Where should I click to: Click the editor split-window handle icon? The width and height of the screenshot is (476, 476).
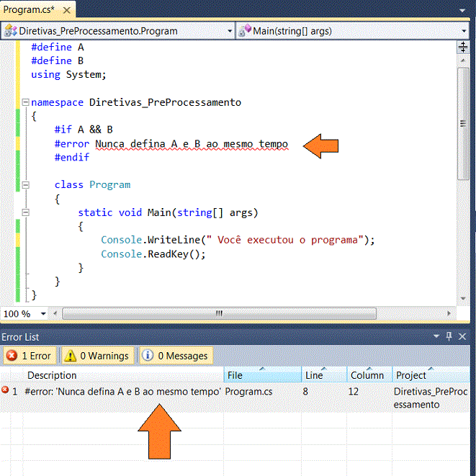[462, 47]
